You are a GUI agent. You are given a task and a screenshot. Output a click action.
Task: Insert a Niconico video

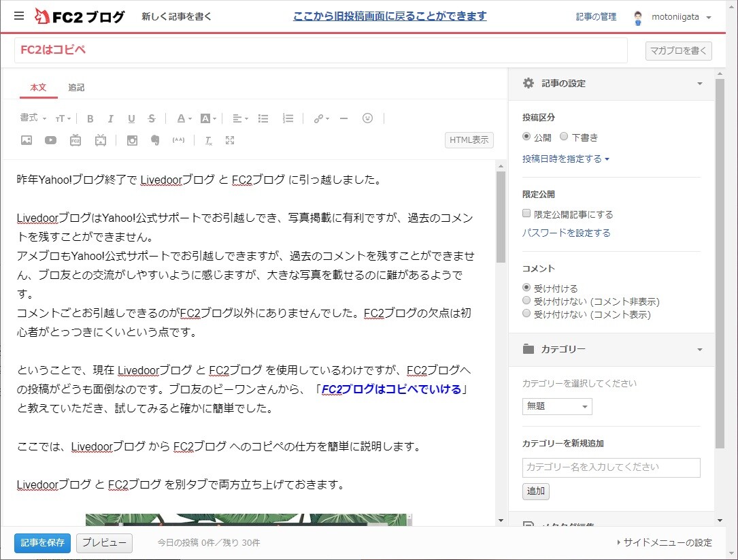(x=100, y=140)
